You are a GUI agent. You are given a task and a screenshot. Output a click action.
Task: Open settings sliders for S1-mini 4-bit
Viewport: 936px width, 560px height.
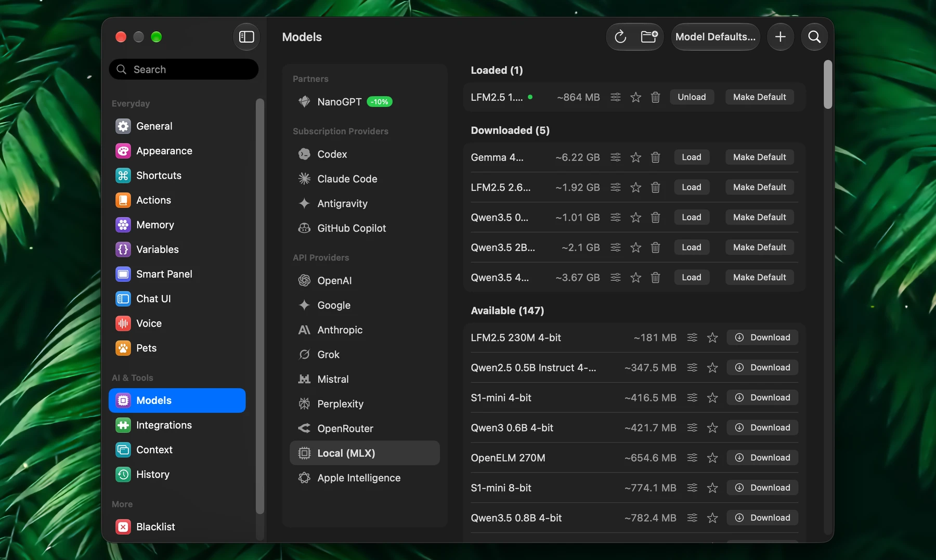(692, 398)
